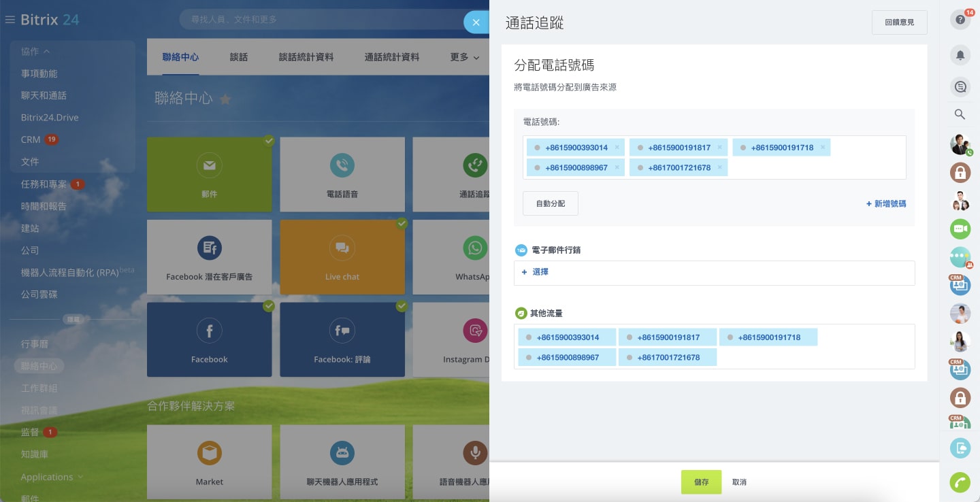Open the Facebook channel tile
This screenshot has height=502, width=980.
[x=210, y=339]
